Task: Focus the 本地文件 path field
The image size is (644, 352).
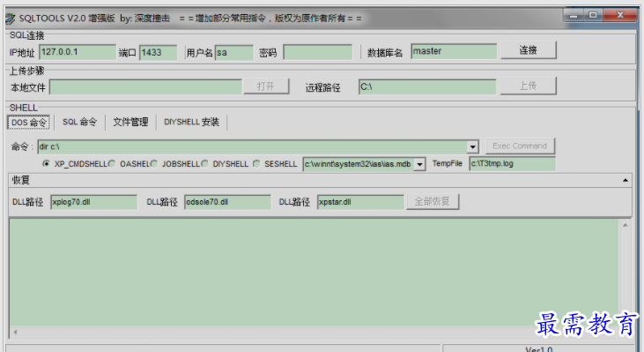Action: click(145, 87)
